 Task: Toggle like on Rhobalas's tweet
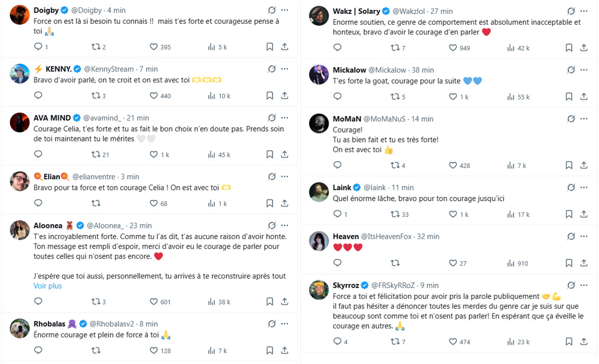(153, 350)
